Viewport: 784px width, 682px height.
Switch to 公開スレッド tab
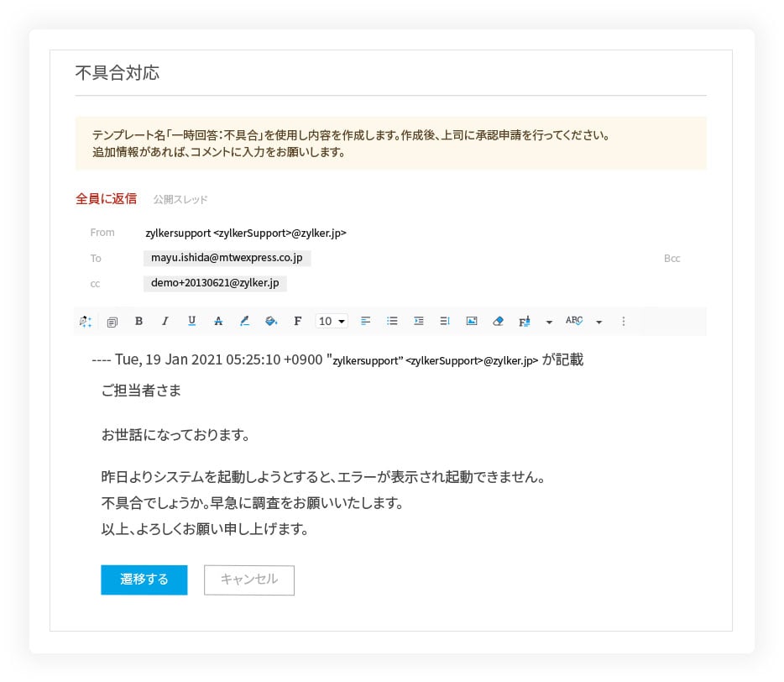[180, 200]
